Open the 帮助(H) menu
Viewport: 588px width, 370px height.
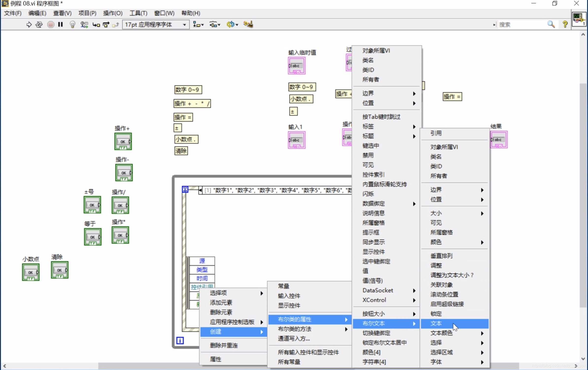click(191, 13)
